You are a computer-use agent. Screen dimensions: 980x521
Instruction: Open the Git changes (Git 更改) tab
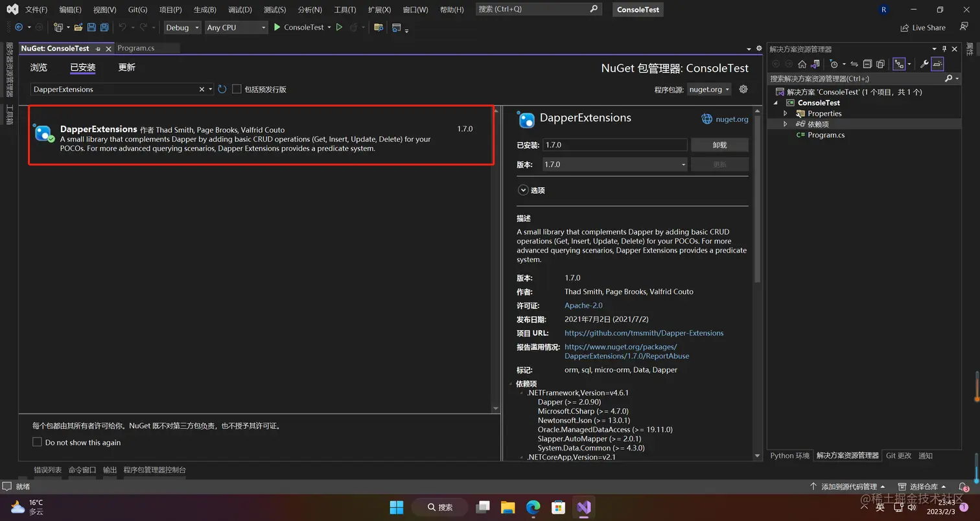pos(898,456)
